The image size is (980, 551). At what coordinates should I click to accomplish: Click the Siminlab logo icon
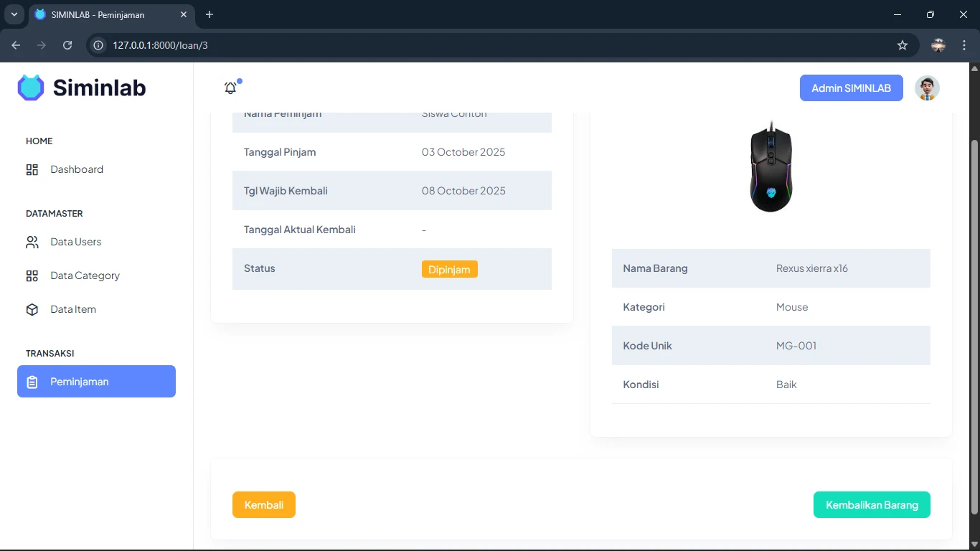point(31,88)
